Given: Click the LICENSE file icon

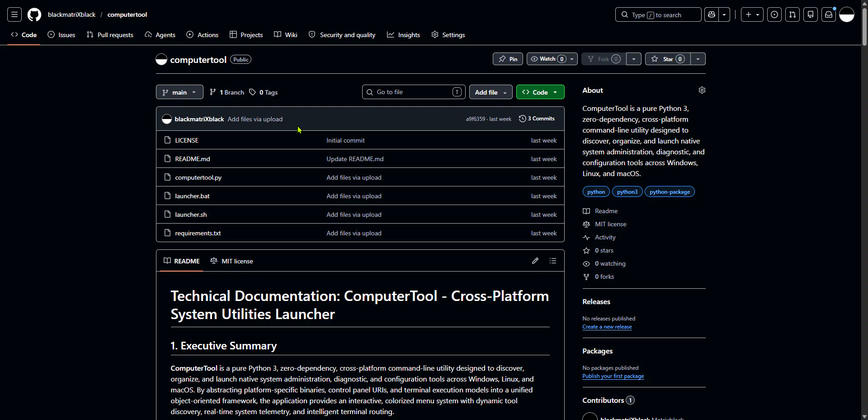Looking at the screenshot, I should tap(167, 140).
